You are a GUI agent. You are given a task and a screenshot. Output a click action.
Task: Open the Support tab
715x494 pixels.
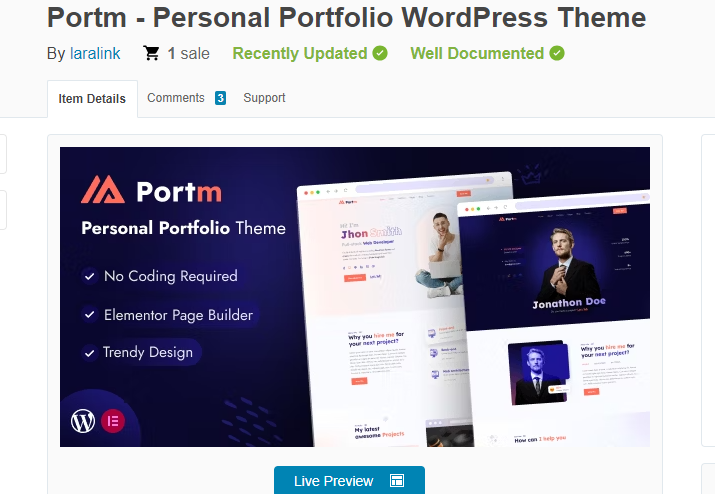pyautogui.click(x=264, y=98)
